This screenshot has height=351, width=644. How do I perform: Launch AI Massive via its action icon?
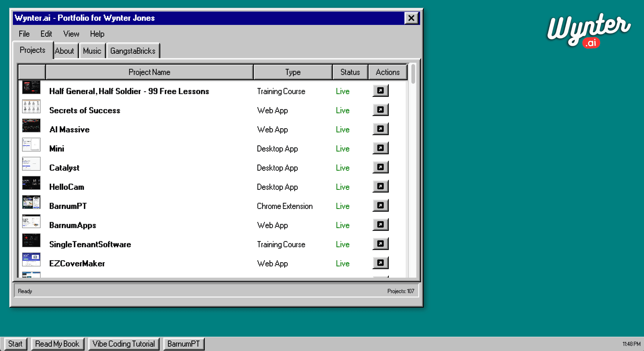380,129
